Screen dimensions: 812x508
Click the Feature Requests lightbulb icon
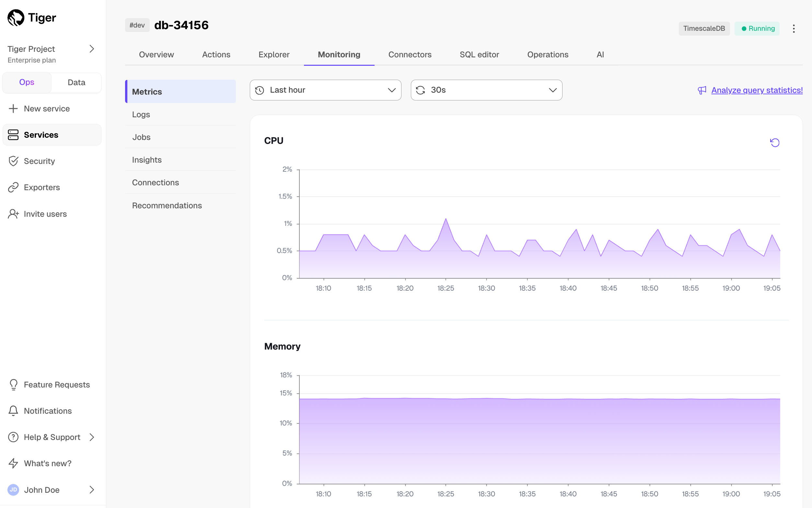coord(13,384)
